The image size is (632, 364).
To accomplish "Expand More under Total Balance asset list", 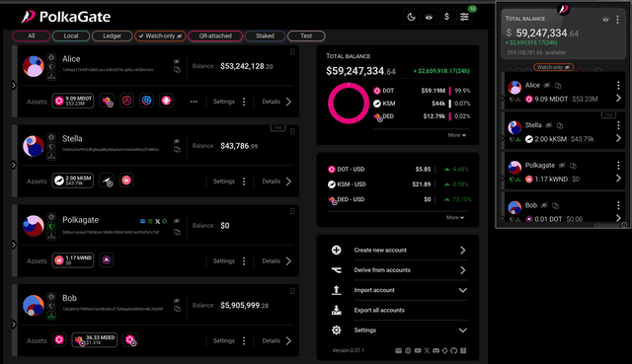I will pos(456,135).
